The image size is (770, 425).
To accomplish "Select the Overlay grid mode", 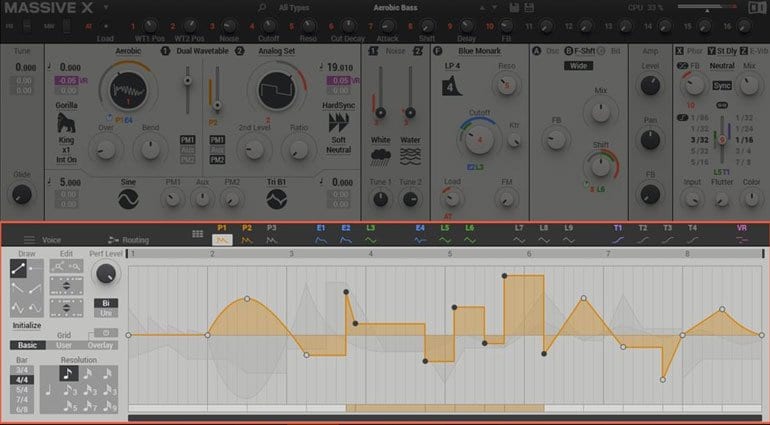I will pos(100,345).
